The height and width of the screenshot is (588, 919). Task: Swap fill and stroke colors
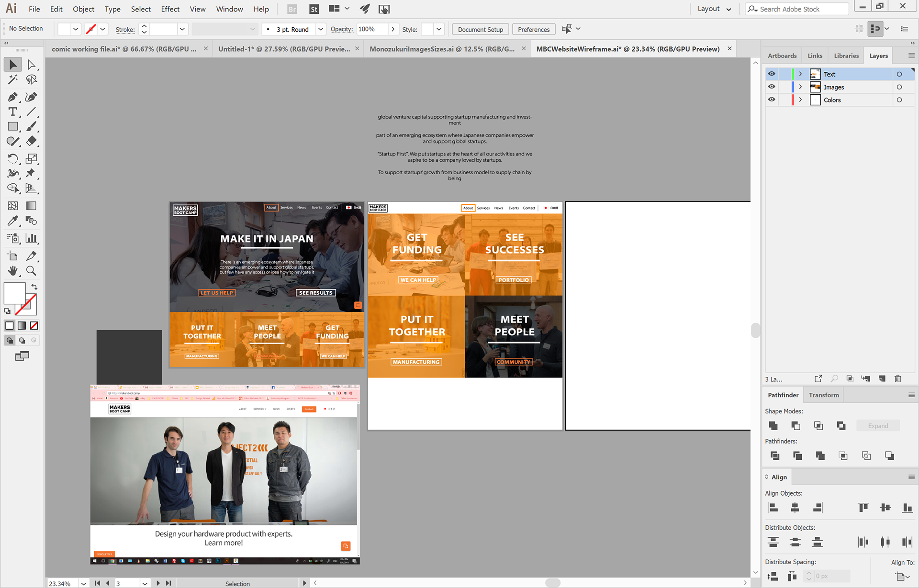(x=34, y=287)
